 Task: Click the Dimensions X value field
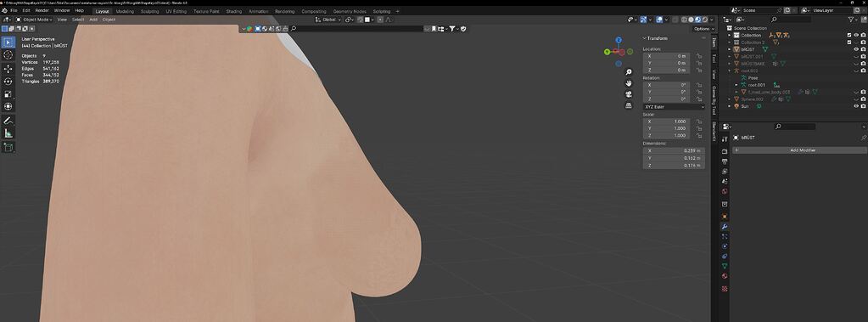tap(674, 150)
